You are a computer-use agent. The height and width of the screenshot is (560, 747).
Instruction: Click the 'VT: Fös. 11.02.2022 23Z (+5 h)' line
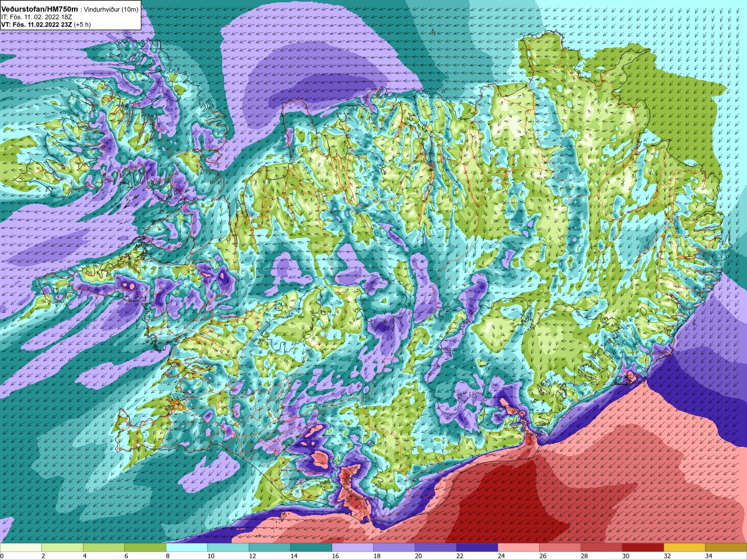46,24
